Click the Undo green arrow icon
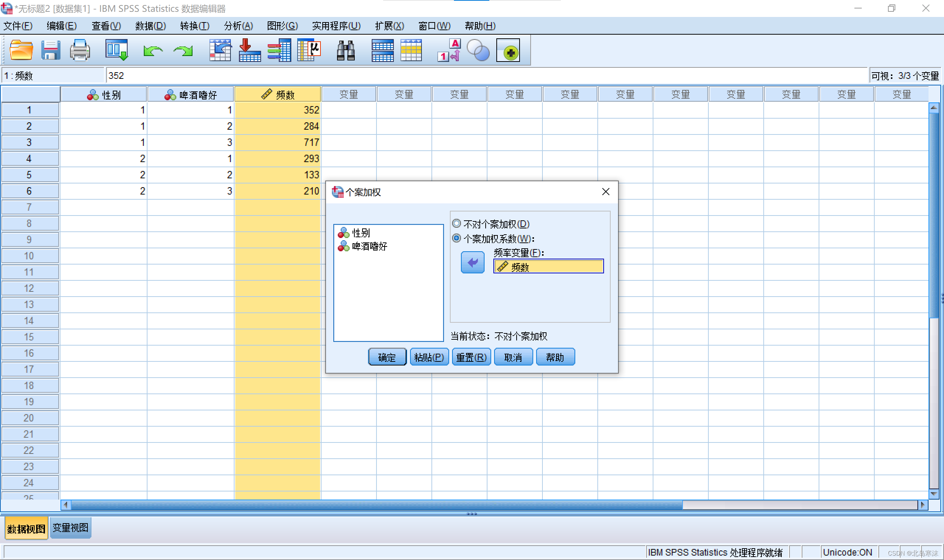The height and width of the screenshot is (560, 944). point(153,50)
